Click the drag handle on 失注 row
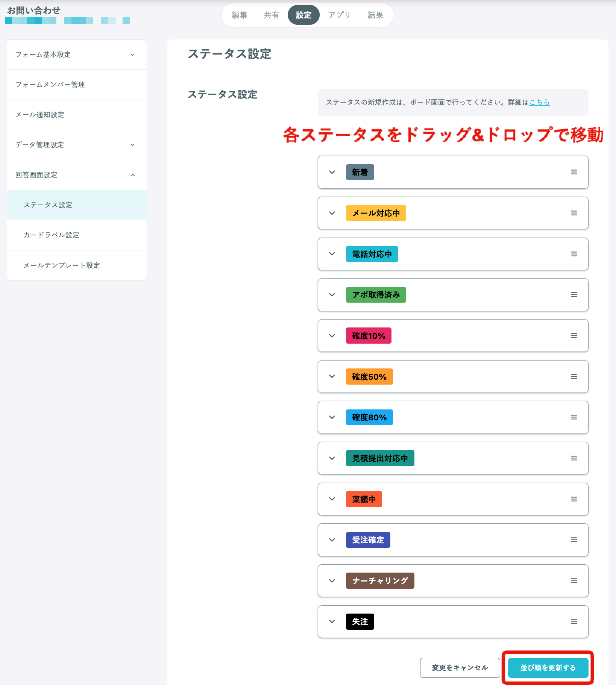Screen dimensions: 616x685 [574, 622]
